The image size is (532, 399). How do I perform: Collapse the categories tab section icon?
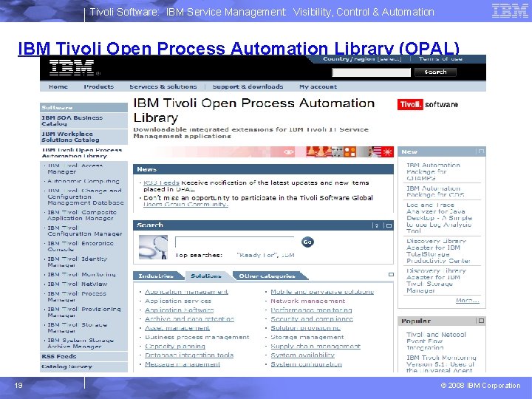click(x=391, y=274)
